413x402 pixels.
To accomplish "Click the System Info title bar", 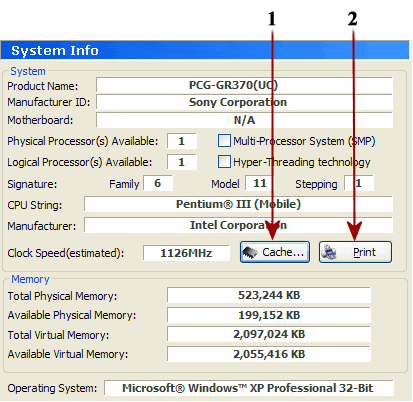I will coord(205,50).
